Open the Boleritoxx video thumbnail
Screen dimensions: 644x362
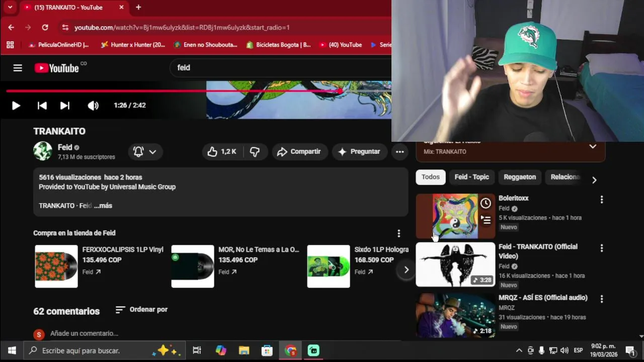455,216
